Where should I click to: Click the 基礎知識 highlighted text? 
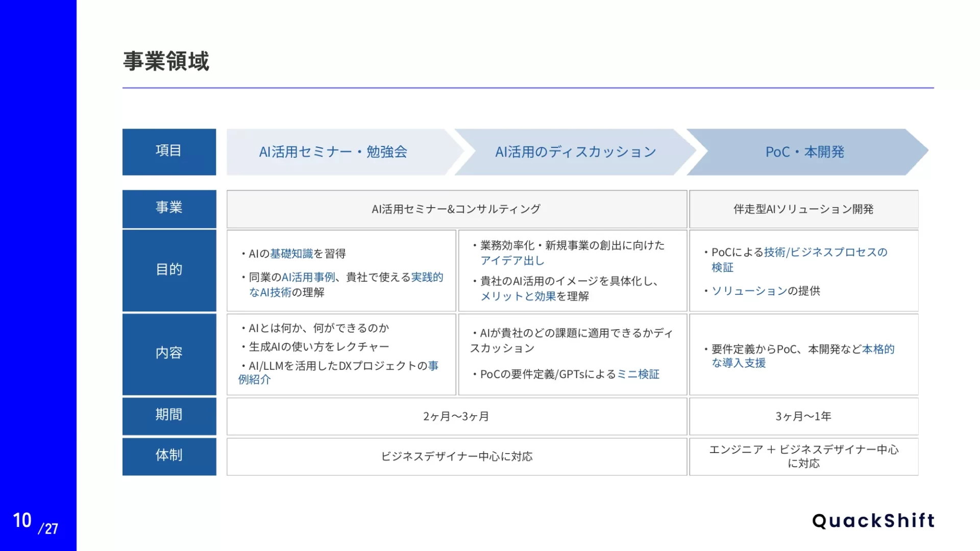tap(291, 254)
